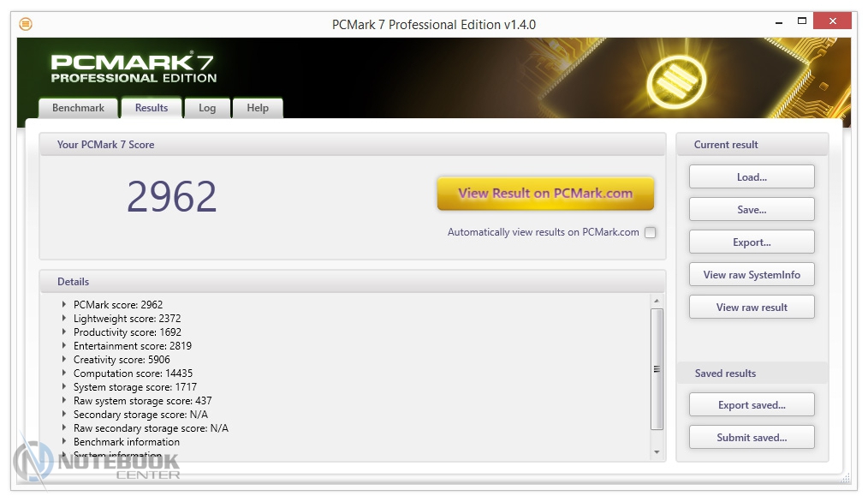
Task: Open the Log tab
Action: [207, 108]
